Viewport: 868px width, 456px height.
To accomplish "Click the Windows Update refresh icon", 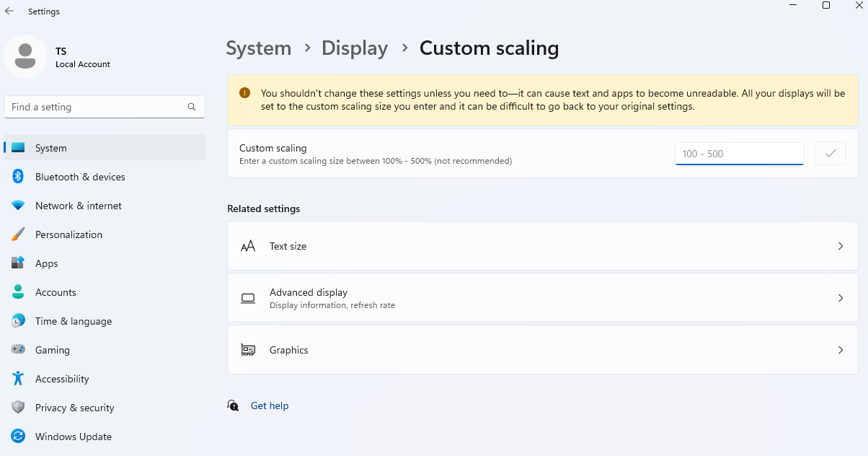I will tap(18, 437).
